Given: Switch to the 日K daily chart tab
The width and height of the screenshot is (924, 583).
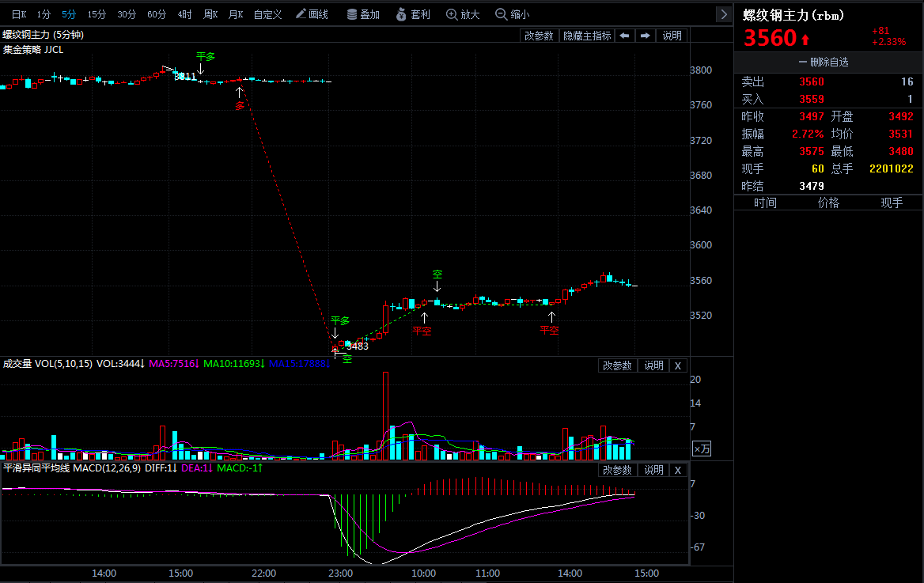Looking at the screenshot, I should pos(19,14).
